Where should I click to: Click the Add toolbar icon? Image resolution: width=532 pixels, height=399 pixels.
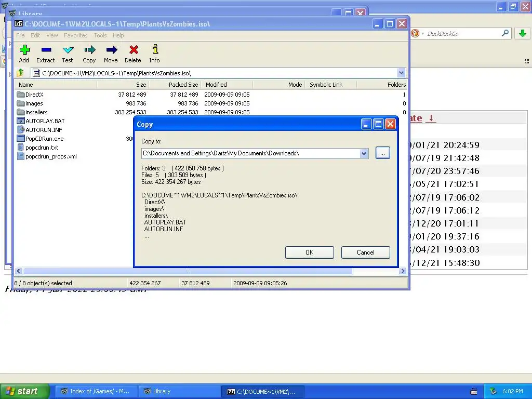(x=24, y=50)
